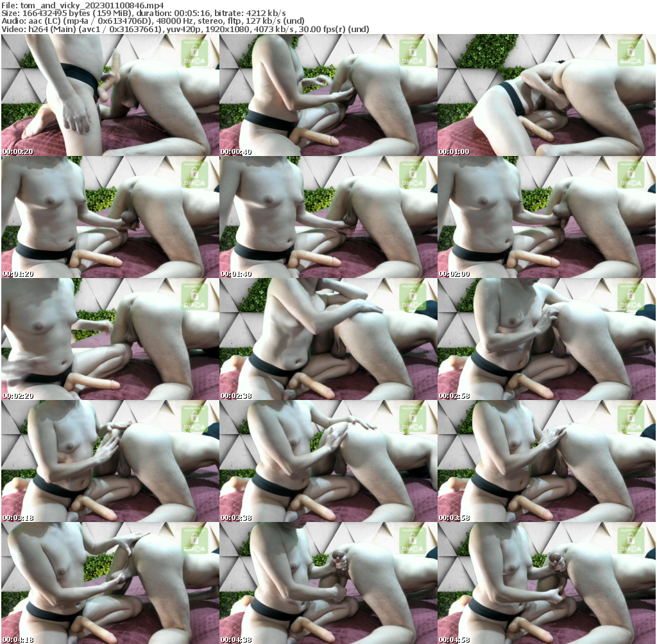The image size is (657, 644).
Task: Click the thumbnail at 00:01:00
Action: [x=546, y=95]
